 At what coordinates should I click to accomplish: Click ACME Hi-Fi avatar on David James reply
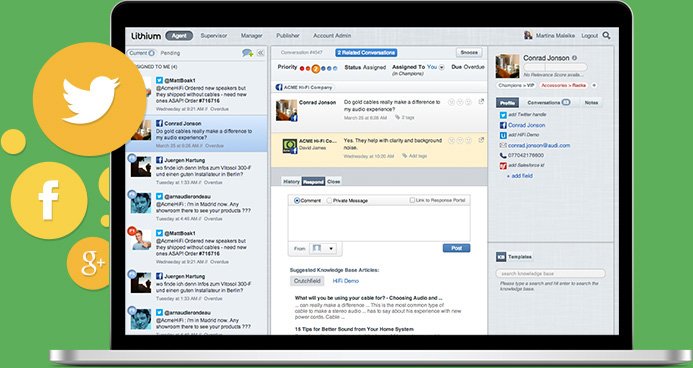(x=290, y=146)
